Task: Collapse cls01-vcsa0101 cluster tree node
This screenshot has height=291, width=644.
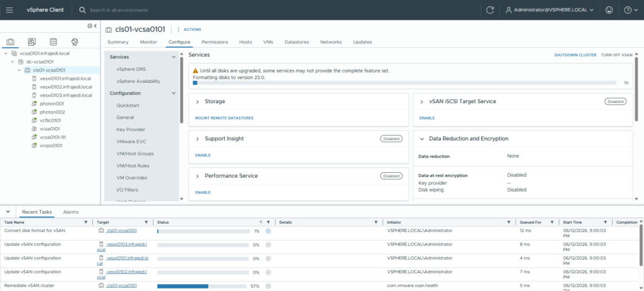Action: coord(19,70)
